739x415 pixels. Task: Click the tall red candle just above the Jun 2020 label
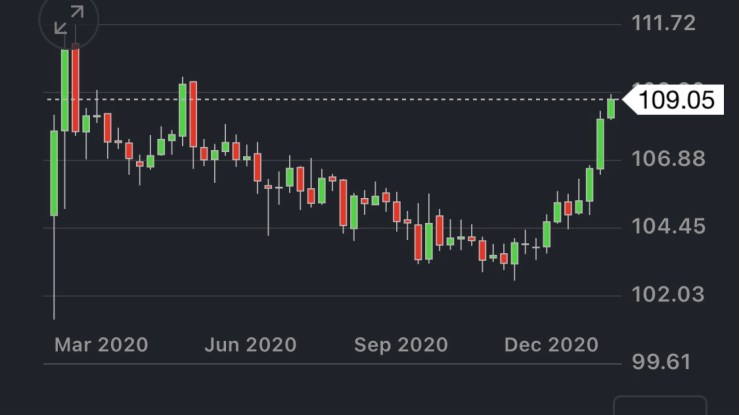pyautogui.click(x=257, y=167)
